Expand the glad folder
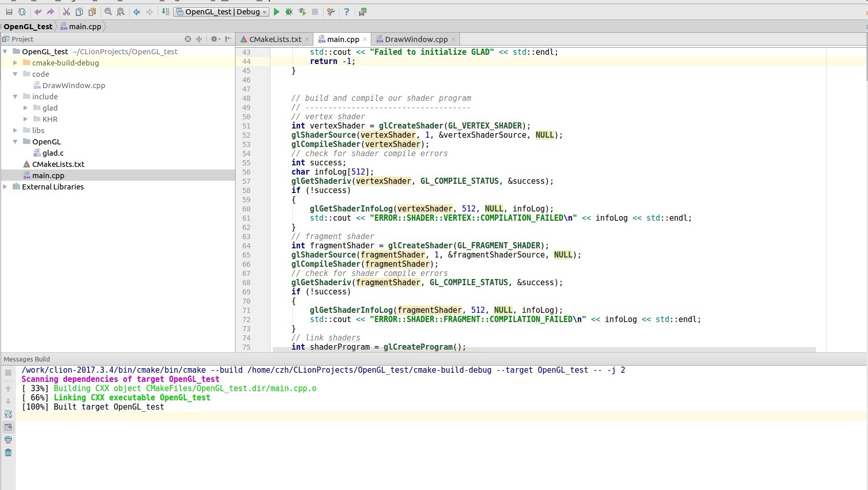The height and width of the screenshot is (490, 868). click(x=26, y=108)
